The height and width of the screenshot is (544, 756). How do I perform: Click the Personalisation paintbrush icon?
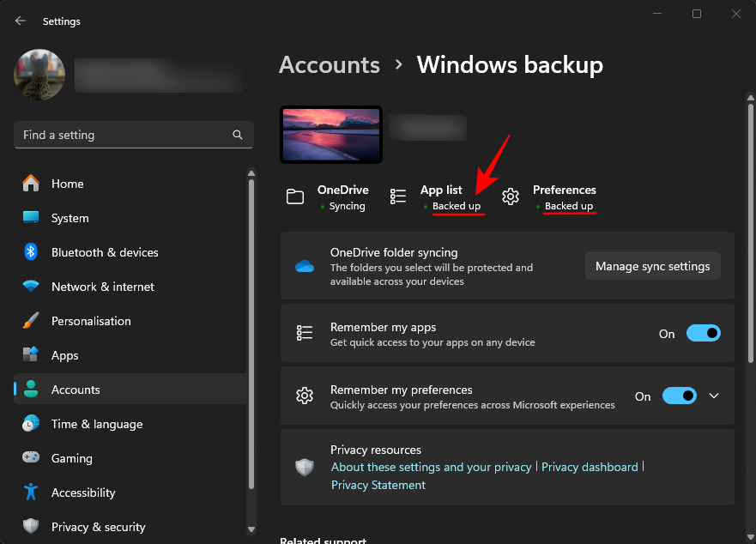coord(31,321)
